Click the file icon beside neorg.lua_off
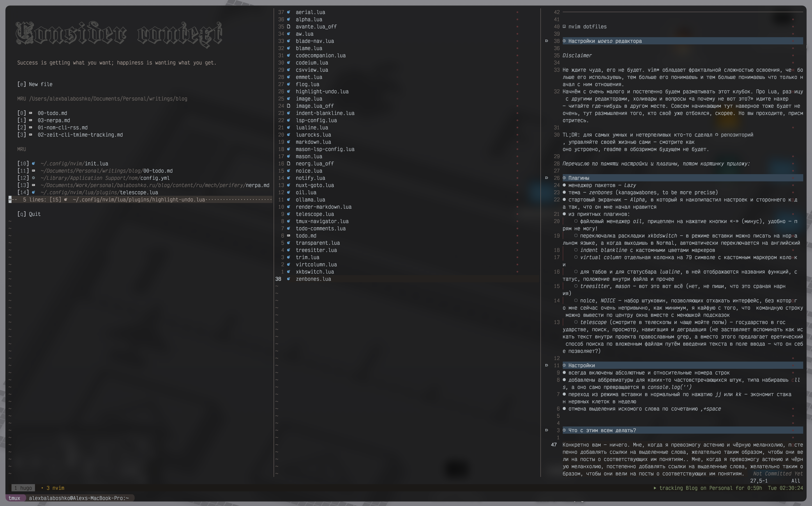This screenshot has height=506, width=812. 288,164
